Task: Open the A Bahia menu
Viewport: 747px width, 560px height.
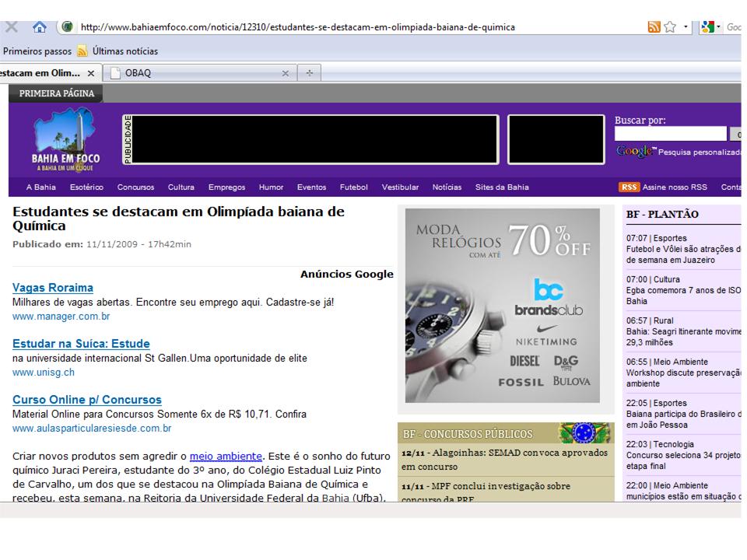Action: pyautogui.click(x=41, y=187)
